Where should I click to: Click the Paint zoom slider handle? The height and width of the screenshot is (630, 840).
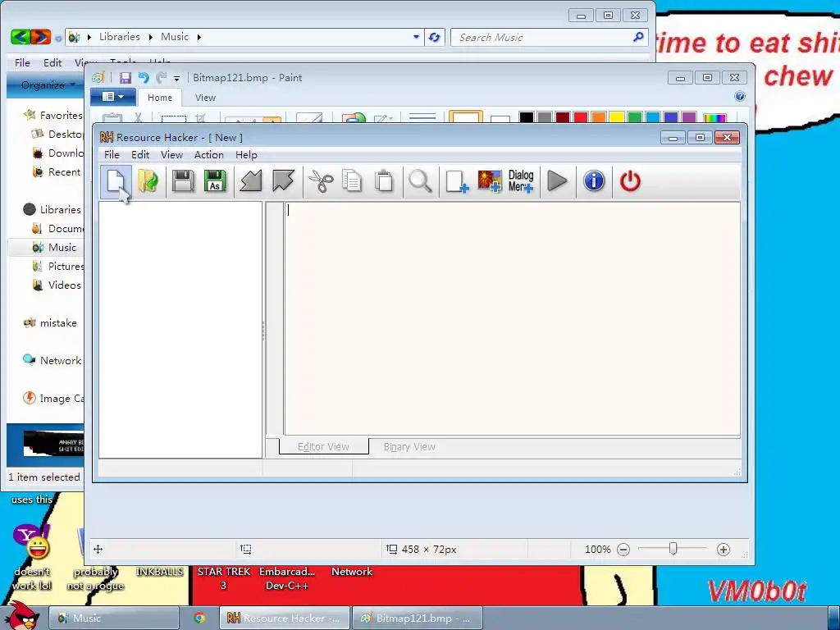pyautogui.click(x=673, y=549)
